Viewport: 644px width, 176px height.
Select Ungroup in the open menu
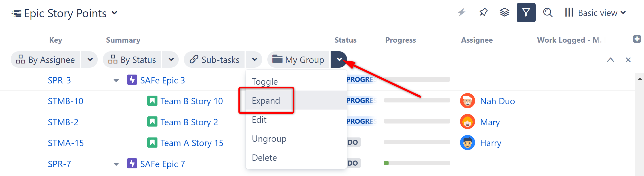pyautogui.click(x=269, y=138)
